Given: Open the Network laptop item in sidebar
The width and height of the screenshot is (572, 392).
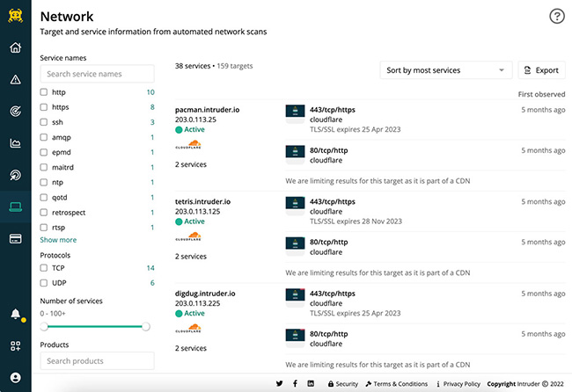Looking at the screenshot, I should (15, 207).
